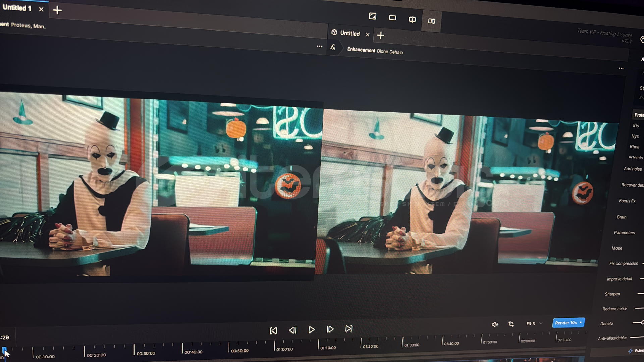Mute audio with the speaker icon

[495, 324]
